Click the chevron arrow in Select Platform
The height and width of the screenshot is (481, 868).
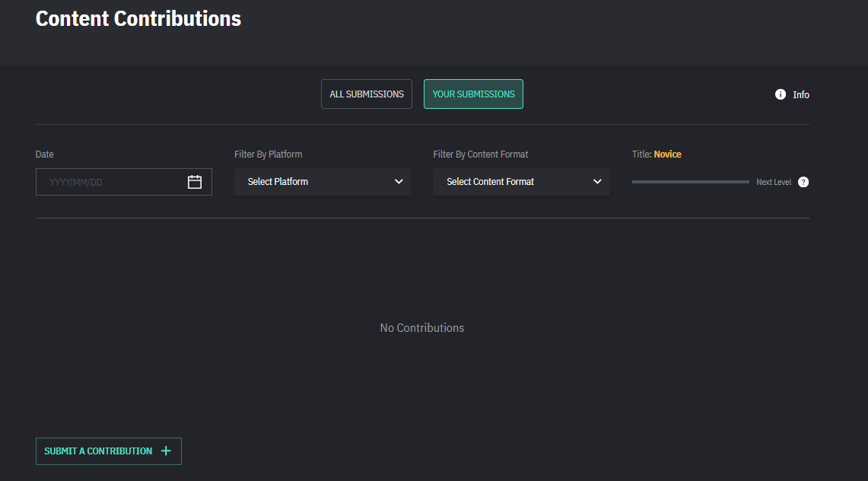[399, 182]
